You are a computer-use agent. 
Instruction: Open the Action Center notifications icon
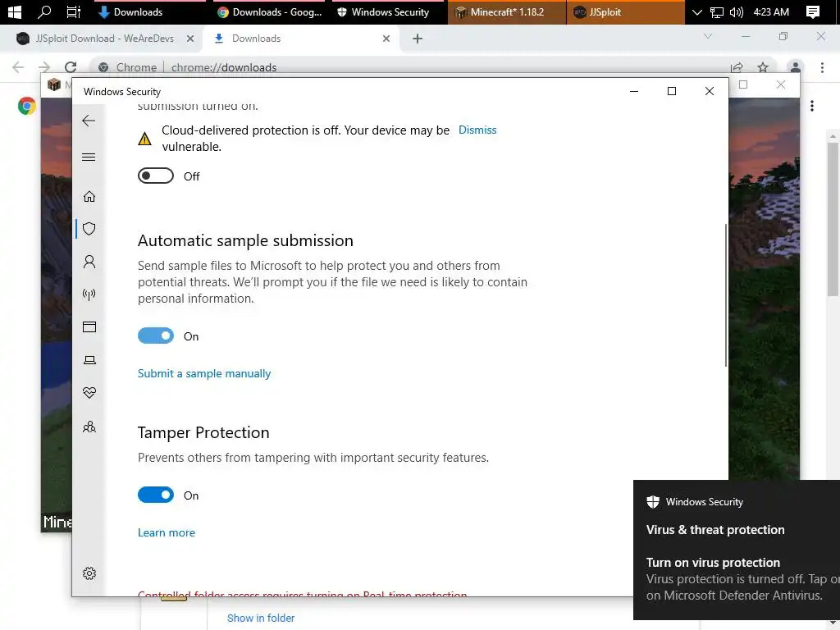(x=813, y=11)
